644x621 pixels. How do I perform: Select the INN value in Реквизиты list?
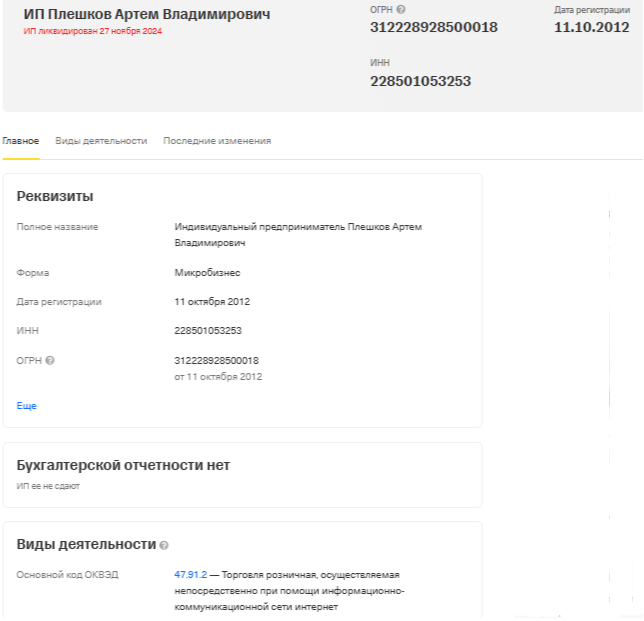pos(208,331)
